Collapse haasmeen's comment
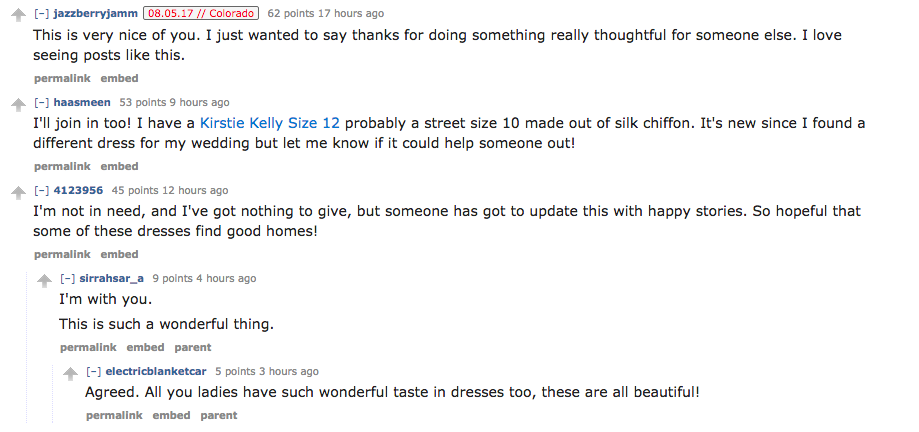The height and width of the screenshot is (432, 919). click(x=42, y=102)
